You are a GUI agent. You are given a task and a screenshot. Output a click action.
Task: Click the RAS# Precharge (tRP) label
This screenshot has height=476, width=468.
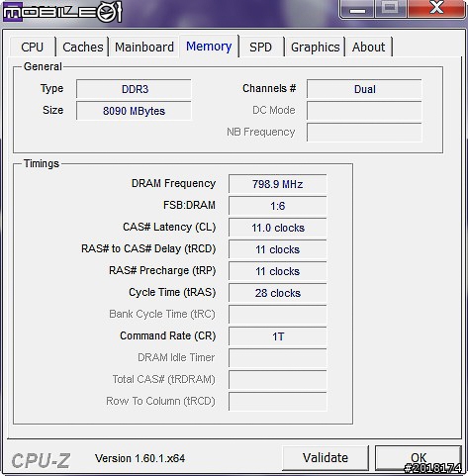[162, 270]
